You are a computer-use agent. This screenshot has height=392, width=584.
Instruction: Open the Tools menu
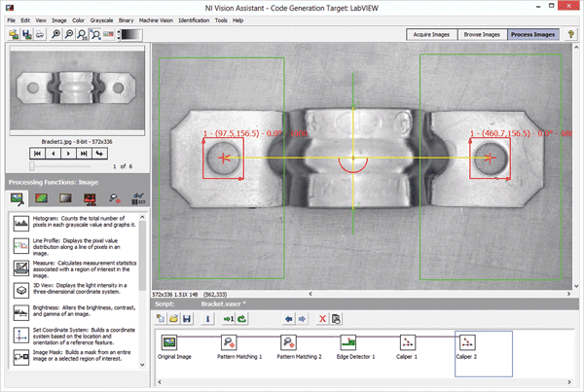coord(221,20)
